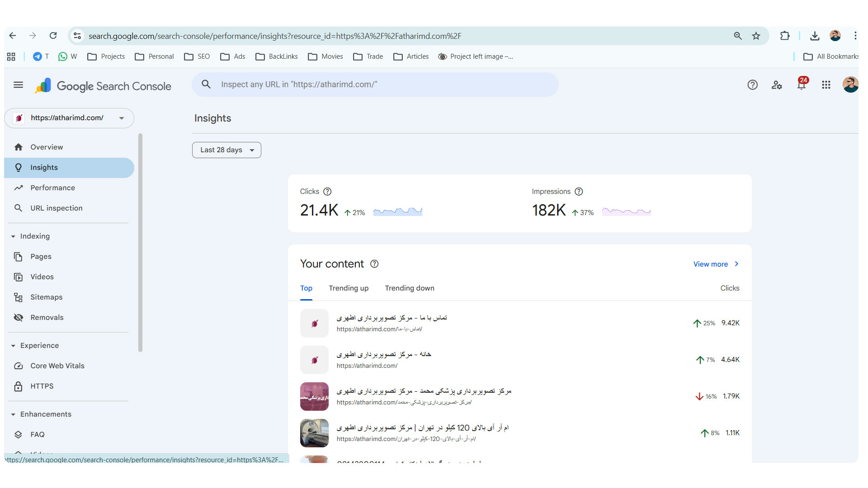Open the atharimd.com homepage URL link
The image size is (868, 488).
coord(367,366)
